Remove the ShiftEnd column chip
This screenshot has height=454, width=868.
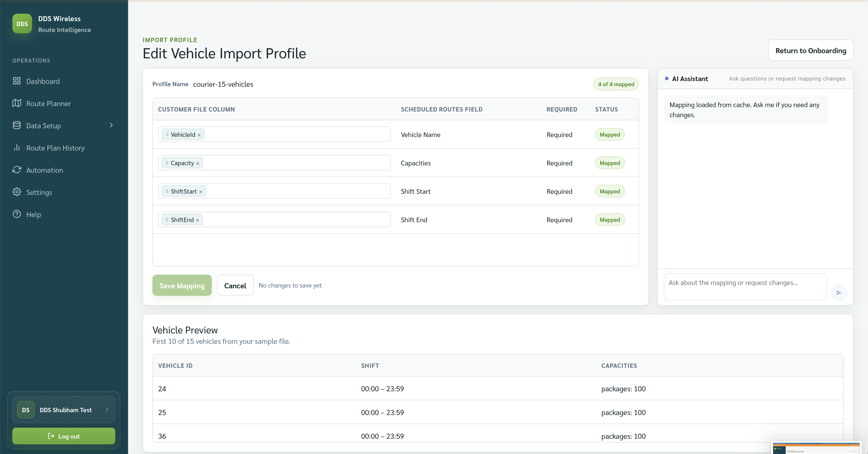pyautogui.click(x=197, y=220)
